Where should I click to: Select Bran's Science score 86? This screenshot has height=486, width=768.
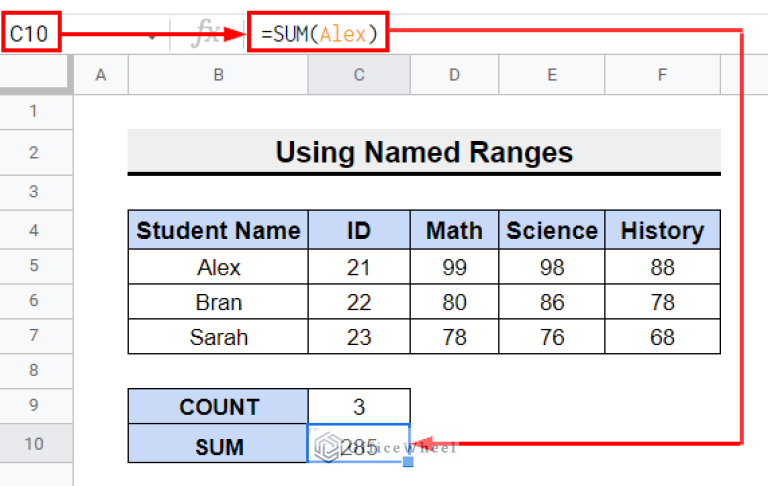click(552, 302)
